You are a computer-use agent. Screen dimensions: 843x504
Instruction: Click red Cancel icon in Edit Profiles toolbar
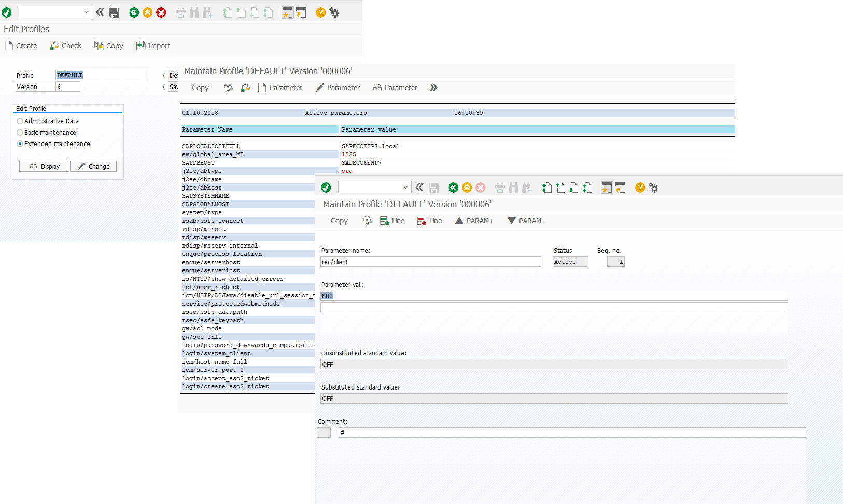[x=161, y=12]
